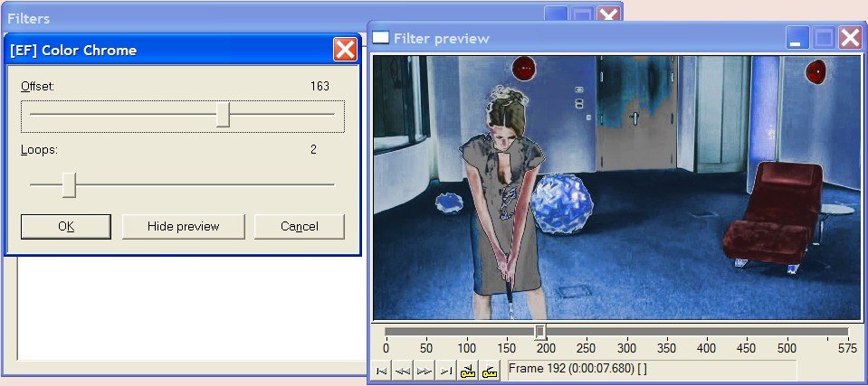Go to next keyframe key icon

[490, 371]
